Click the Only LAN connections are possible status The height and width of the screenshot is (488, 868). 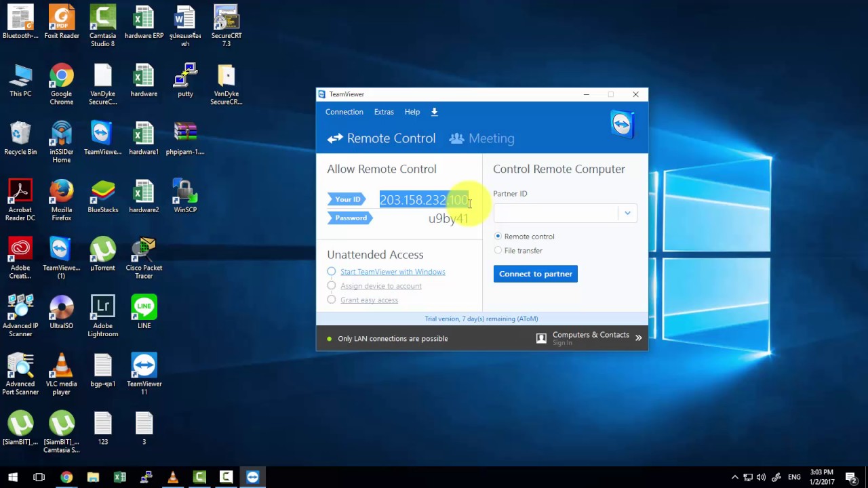click(393, 338)
